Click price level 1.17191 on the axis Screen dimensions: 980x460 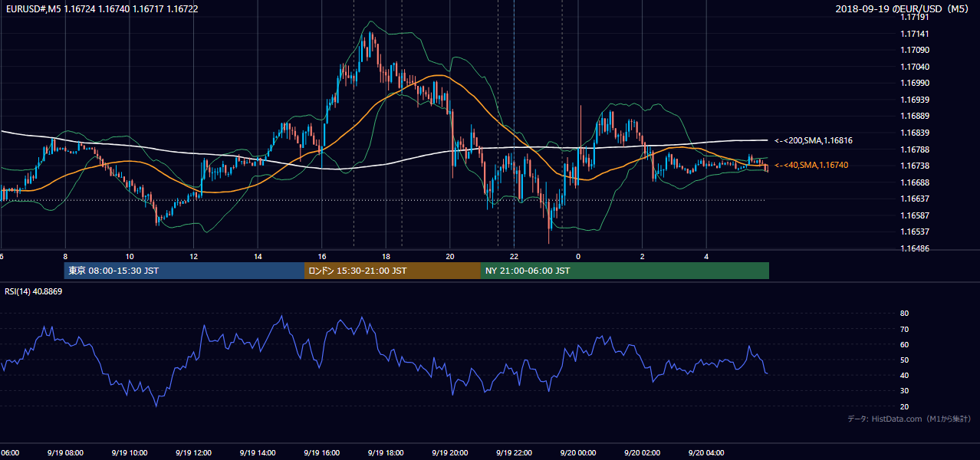916,17
